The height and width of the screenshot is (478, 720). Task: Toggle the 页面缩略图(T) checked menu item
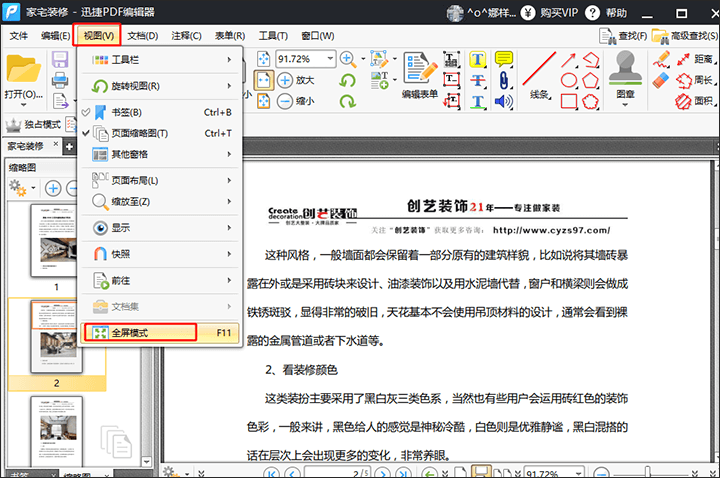point(138,133)
